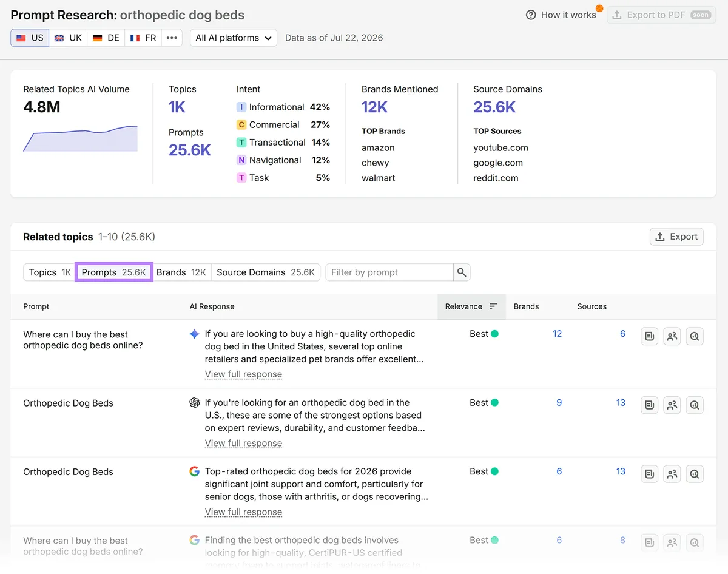Open the Source Domains 25.6K summary value
This screenshot has width=728, height=574.
coord(494,107)
